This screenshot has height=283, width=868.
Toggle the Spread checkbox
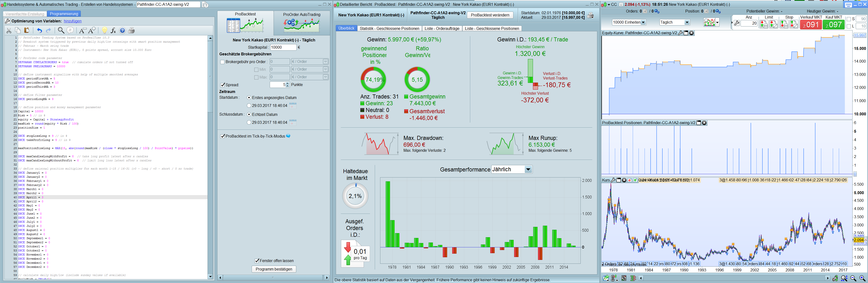(222, 85)
